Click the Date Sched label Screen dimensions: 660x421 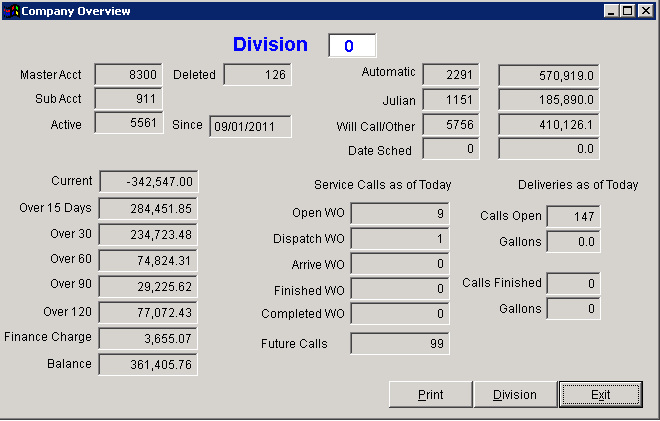(x=380, y=150)
